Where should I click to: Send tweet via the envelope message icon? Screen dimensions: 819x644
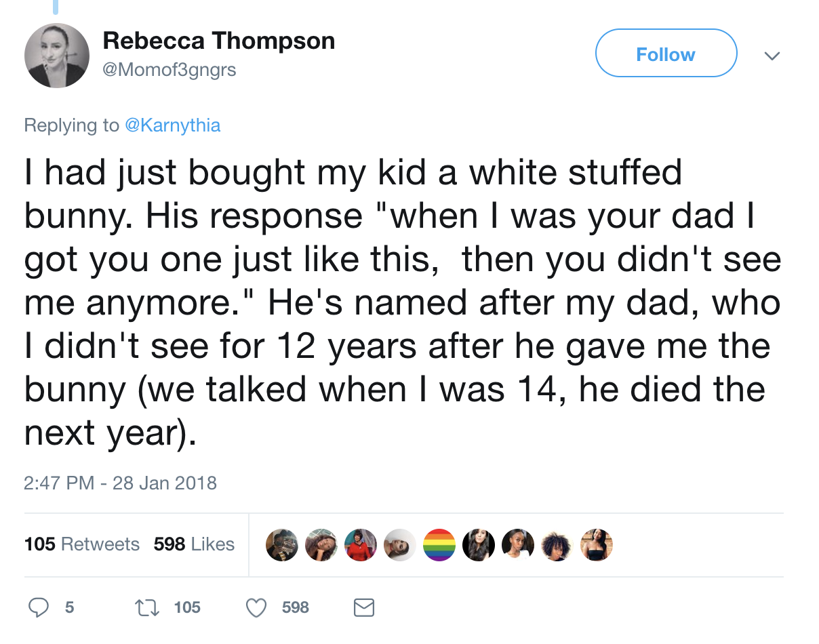click(364, 607)
